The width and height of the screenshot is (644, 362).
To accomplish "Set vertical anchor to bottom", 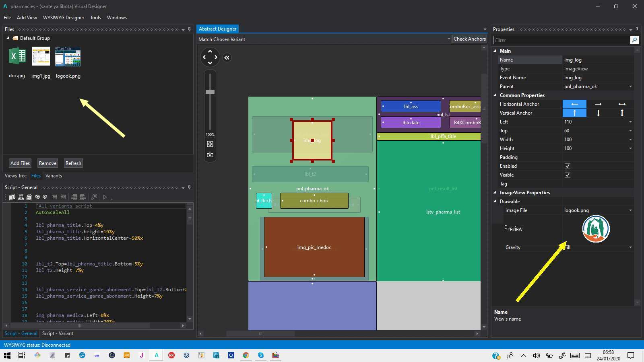I will (598, 113).
